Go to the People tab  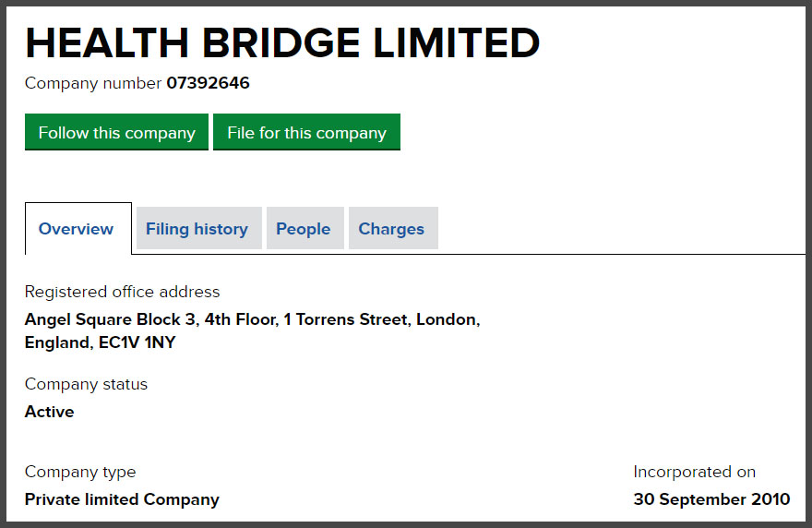(303, 229)
